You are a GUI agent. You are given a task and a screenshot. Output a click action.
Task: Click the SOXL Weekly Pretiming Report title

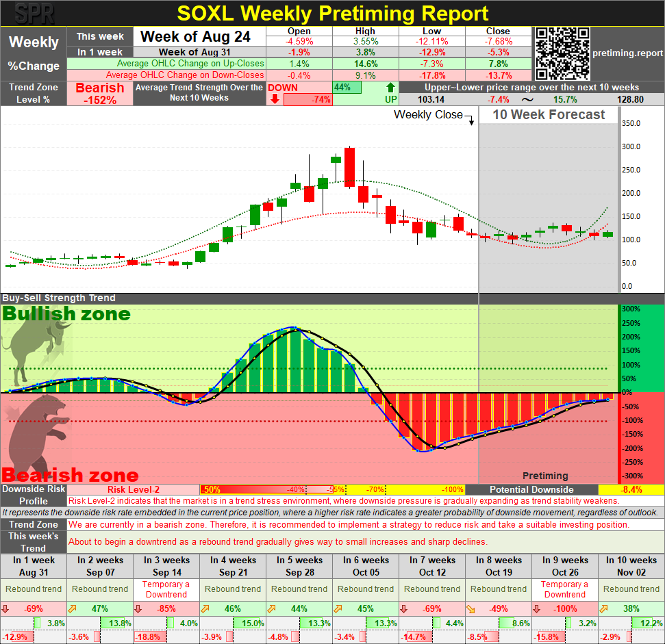333,14
